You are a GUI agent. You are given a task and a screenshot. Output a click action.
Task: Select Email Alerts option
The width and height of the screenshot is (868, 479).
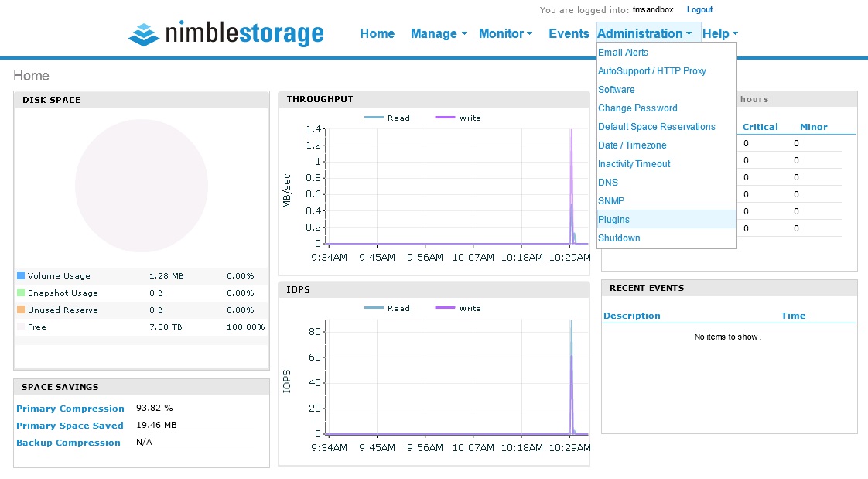click(x=623, y=52)
